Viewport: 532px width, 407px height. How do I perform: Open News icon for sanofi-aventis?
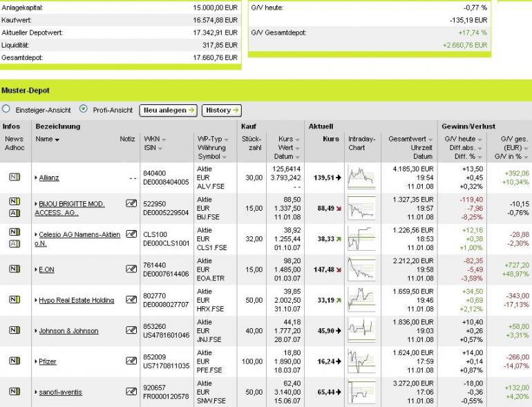point(15,391)
